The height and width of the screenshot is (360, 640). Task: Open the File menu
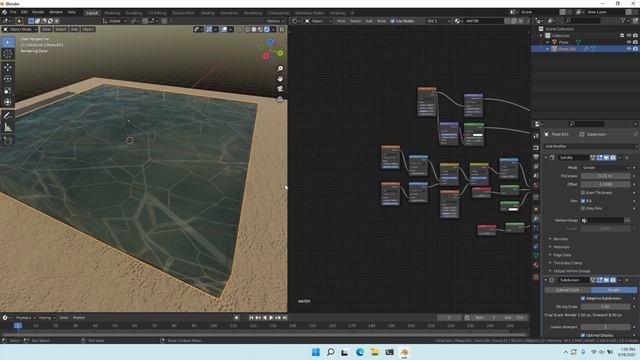(x=13, y=12)
